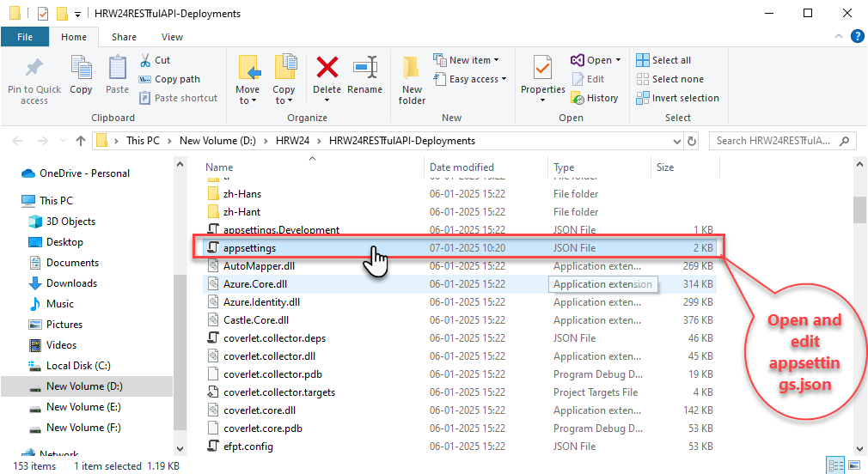The height and width of the screenshot is (474, 868).
Task: Open the Help question mark icon
Action: coord(857,37)
